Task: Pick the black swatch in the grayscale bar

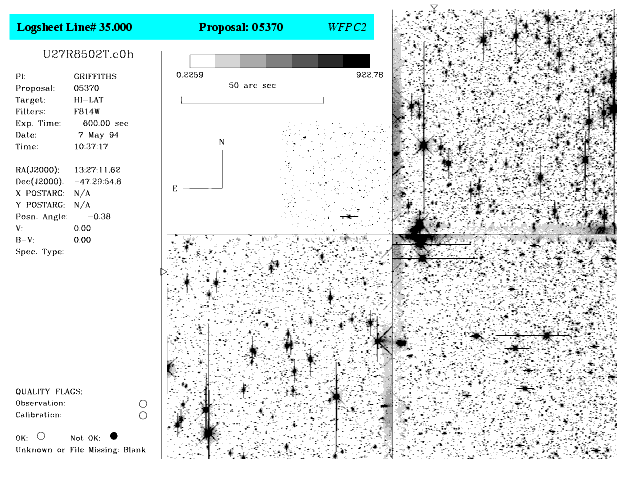Action: pos(357,61)
